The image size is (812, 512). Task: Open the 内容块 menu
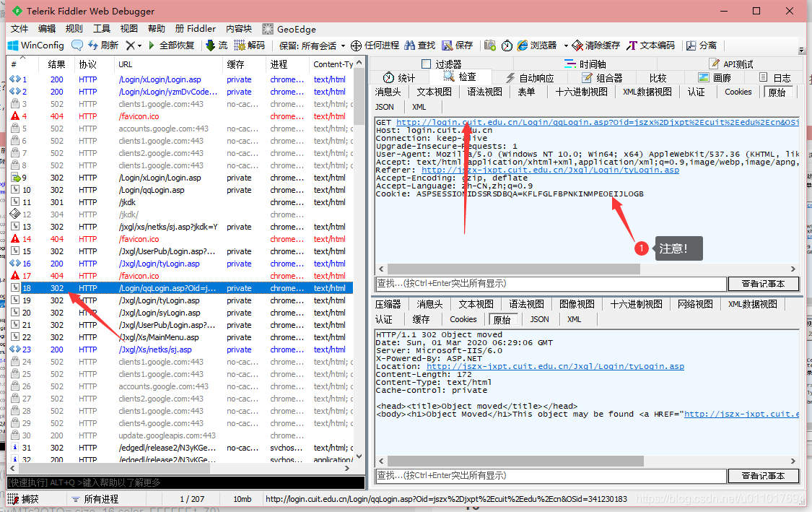(239, 29)
